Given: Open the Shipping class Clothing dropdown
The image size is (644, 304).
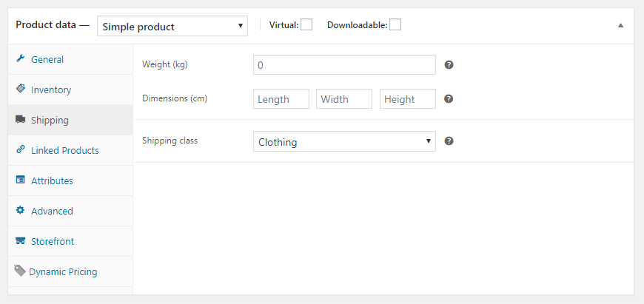Looking at the screenshot, I should [344, 141].
